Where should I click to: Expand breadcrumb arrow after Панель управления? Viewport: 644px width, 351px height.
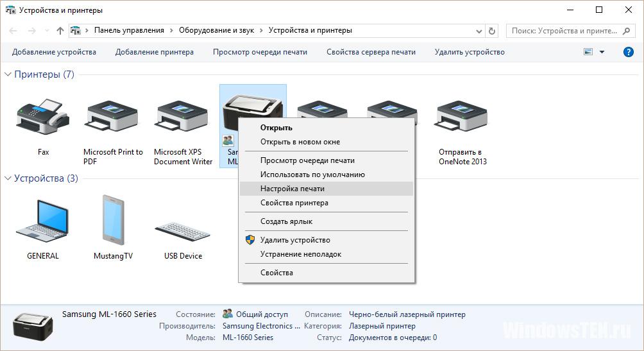[171, 30]
